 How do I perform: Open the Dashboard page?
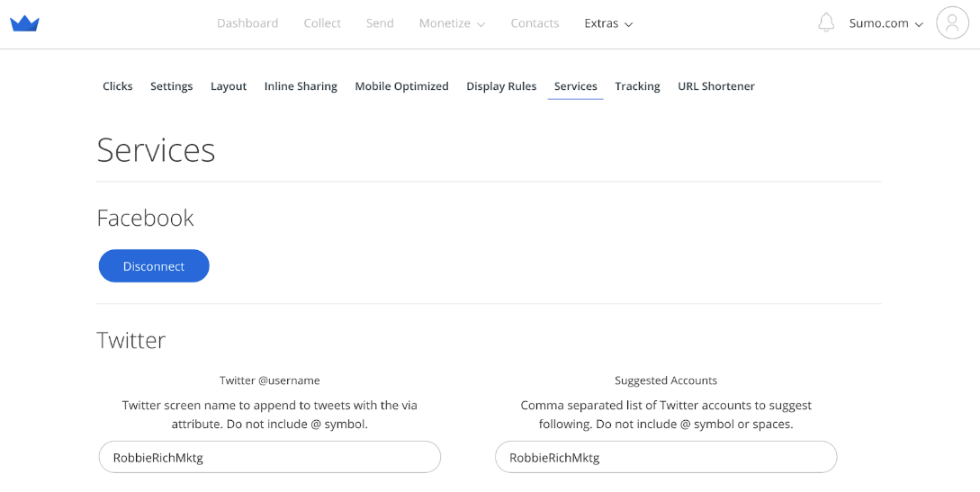coord(247,23)
